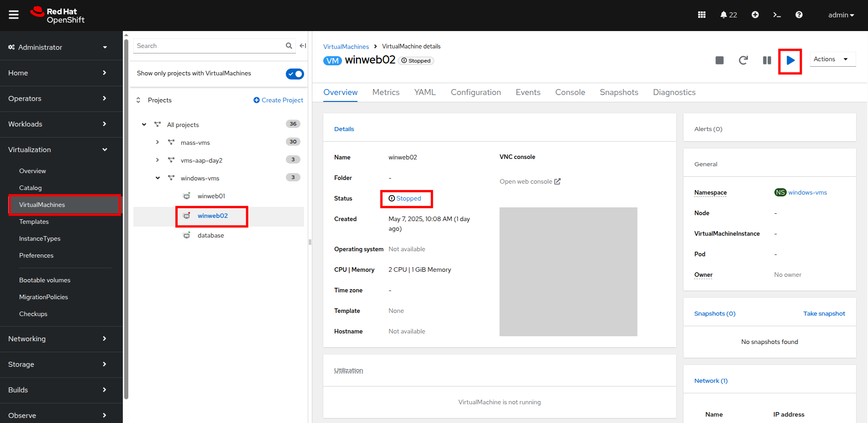The height and width of the screenshot is (423, 868).
Task: Restart the VM using the reload icon
Action: tap(743, 60)
